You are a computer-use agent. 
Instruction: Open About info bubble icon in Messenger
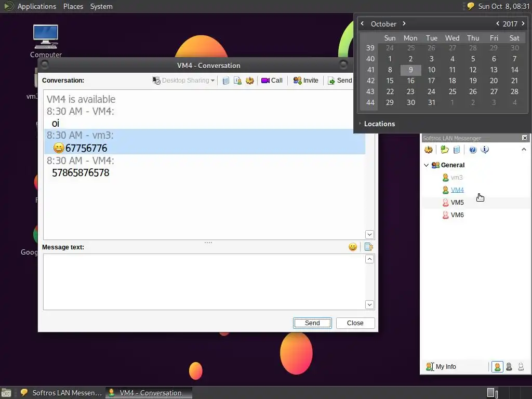point(485,150)
